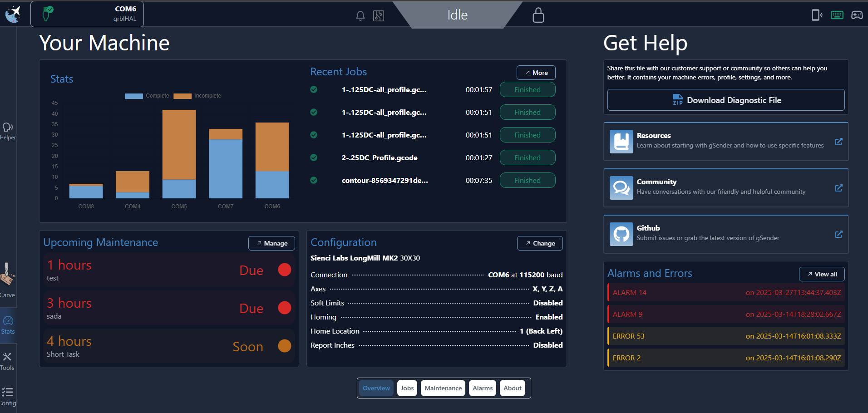Click the notification bell icon
The width and height of the screenshot is (868, 413).
pos(360,16)
